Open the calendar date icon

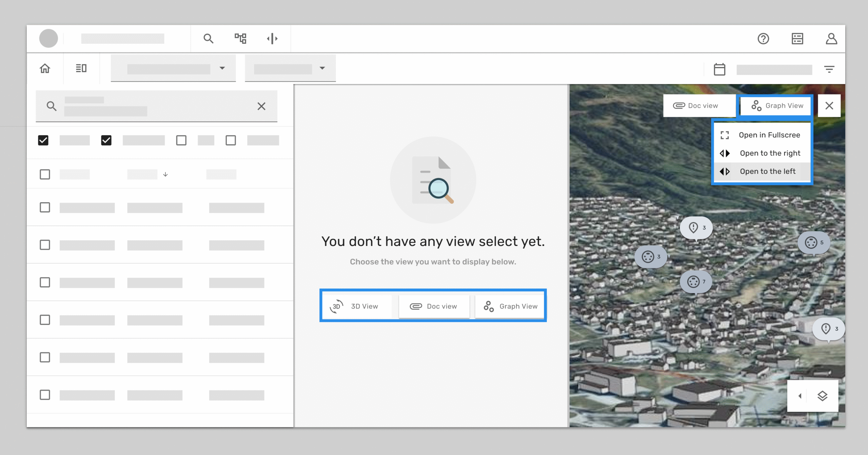tap(719, 69)
